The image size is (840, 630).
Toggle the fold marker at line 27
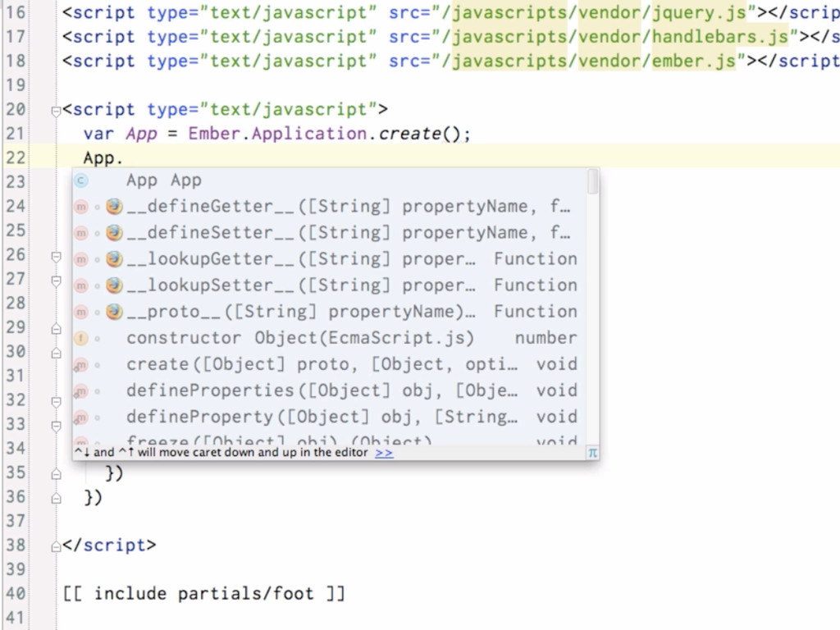tap(56, 281)
